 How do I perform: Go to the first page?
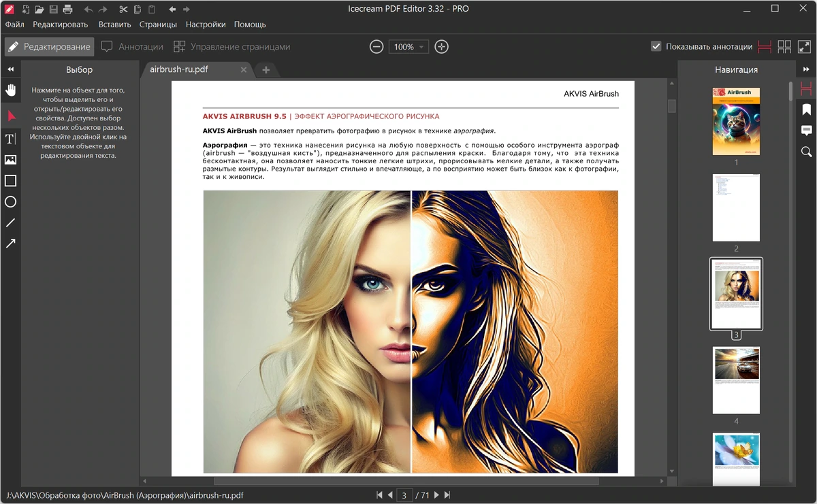(x=379, y=495)
